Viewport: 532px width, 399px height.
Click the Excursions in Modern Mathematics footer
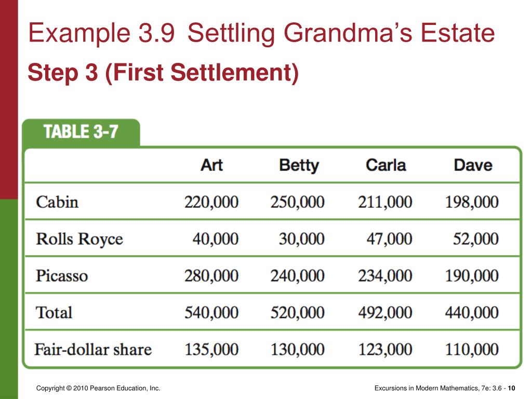pos(445,388)
